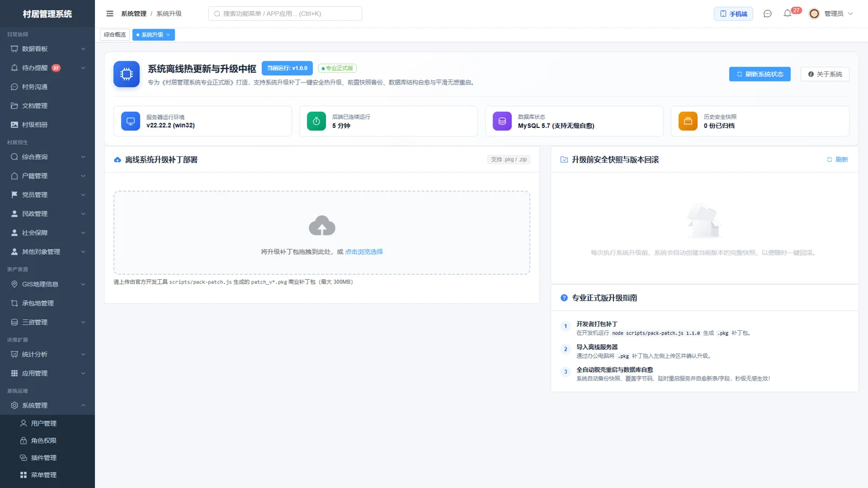Click the 手机端 button

pyautogui.click(x=733, y=14)
